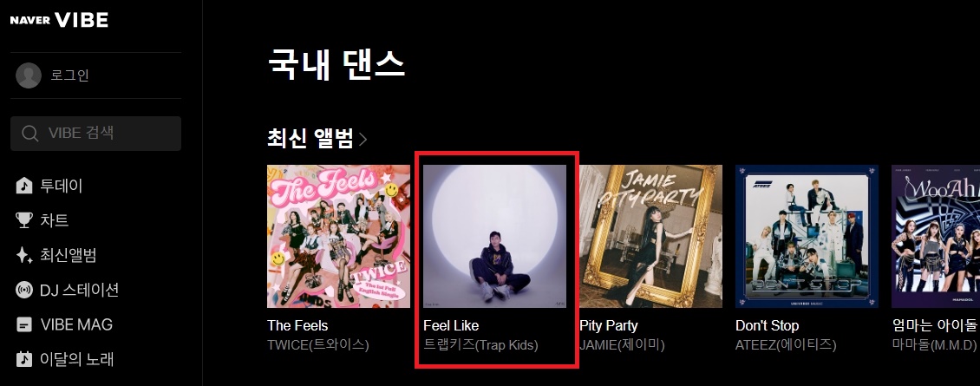Click the 차트 trophy icon

23,220
